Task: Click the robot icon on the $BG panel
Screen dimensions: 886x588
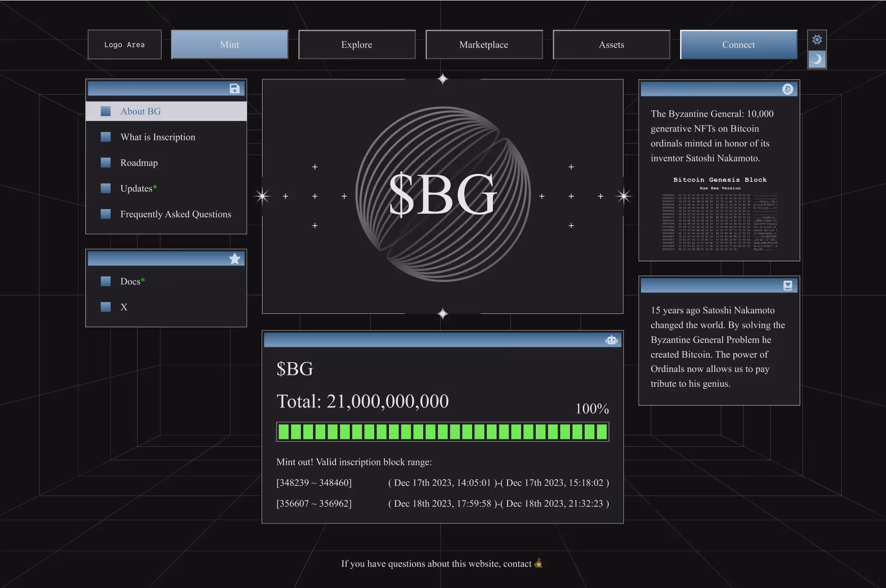Action: pyautogui.click(x=611, y=340)
